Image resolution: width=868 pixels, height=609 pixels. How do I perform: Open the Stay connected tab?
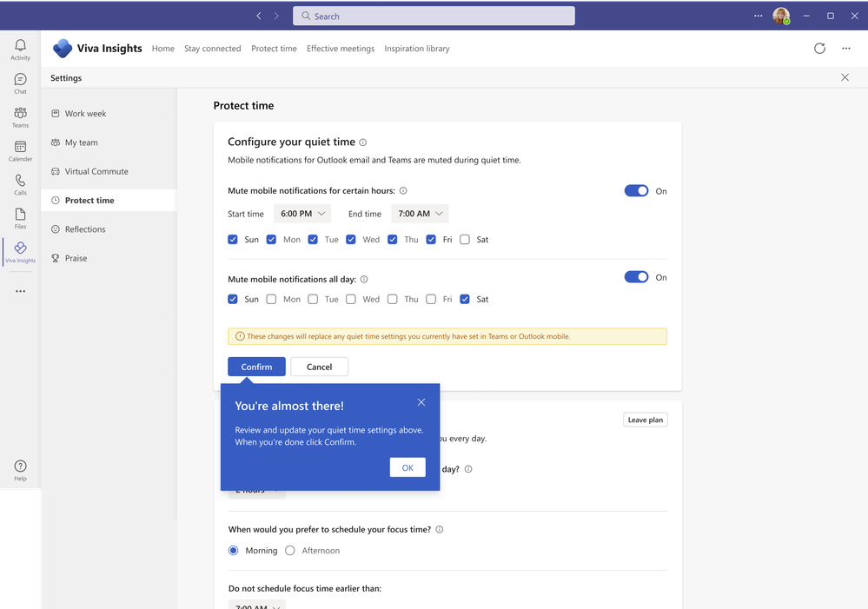[x=213, y=49]
